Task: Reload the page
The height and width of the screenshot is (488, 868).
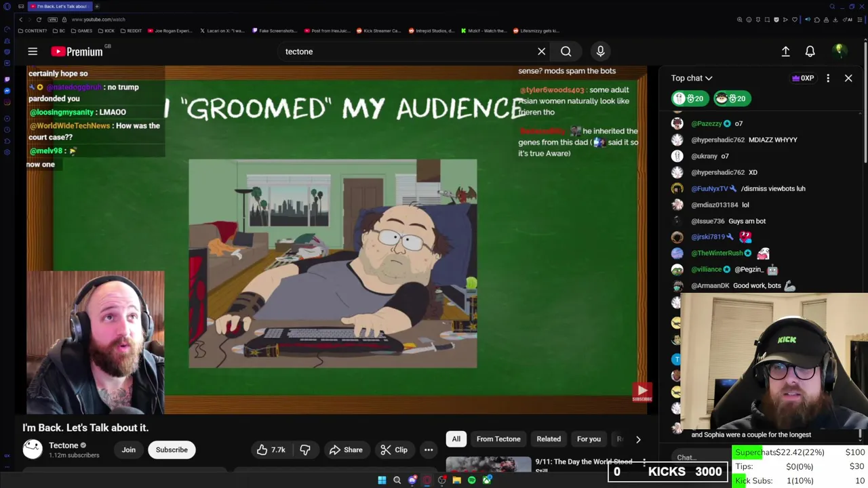Action: tap(39, 20)
